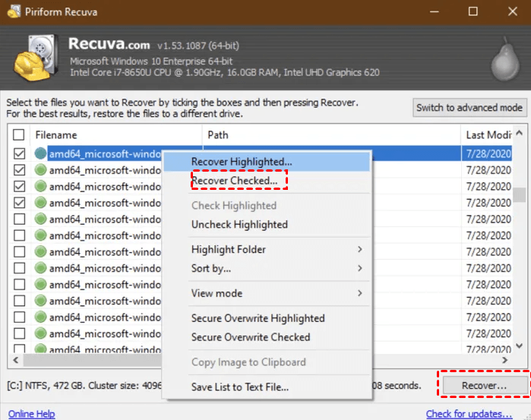Click the vertical scrollbar down arrow
The image size is (531, 420).
coord(519,346)
